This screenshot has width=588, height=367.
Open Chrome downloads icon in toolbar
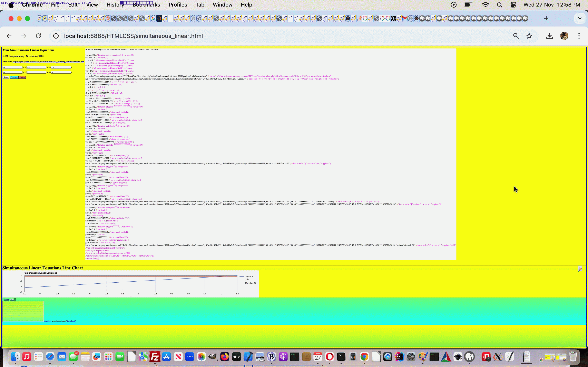pos(549,36)
